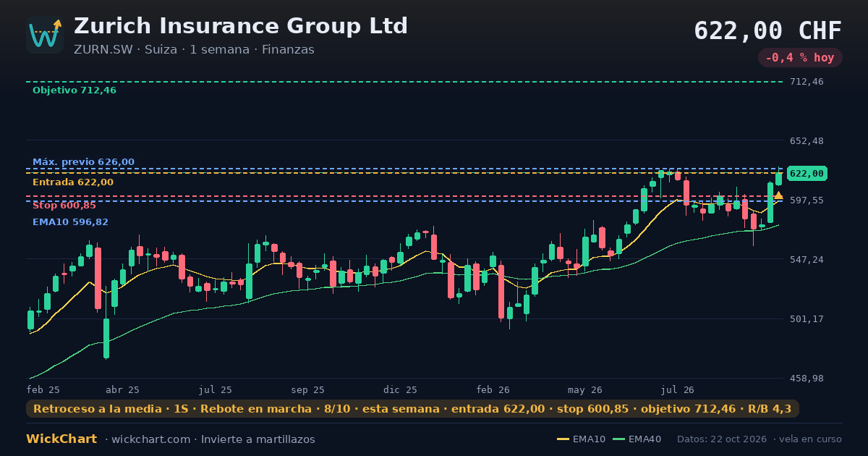Click the EMA40 green legend entry
Image resolution: width=868 pixels, height=456 pixels.
point(637,439)
